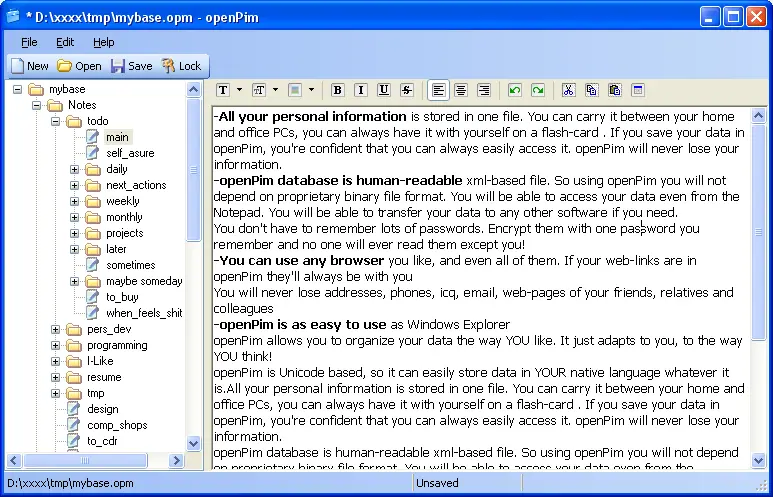
Task: Collapse the mybase root node
Action: (18, 89)
